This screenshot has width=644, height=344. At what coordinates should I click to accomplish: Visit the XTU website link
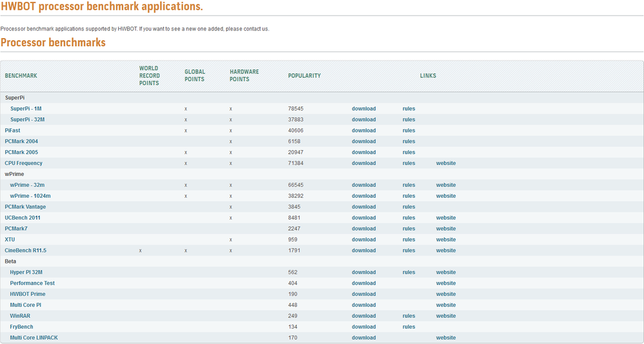445,240
